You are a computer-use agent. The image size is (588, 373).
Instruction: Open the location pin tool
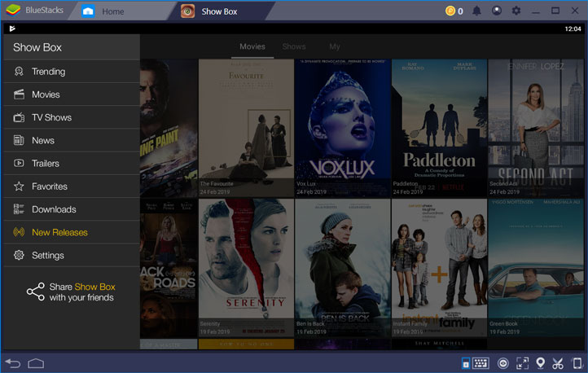pos(541,363)
